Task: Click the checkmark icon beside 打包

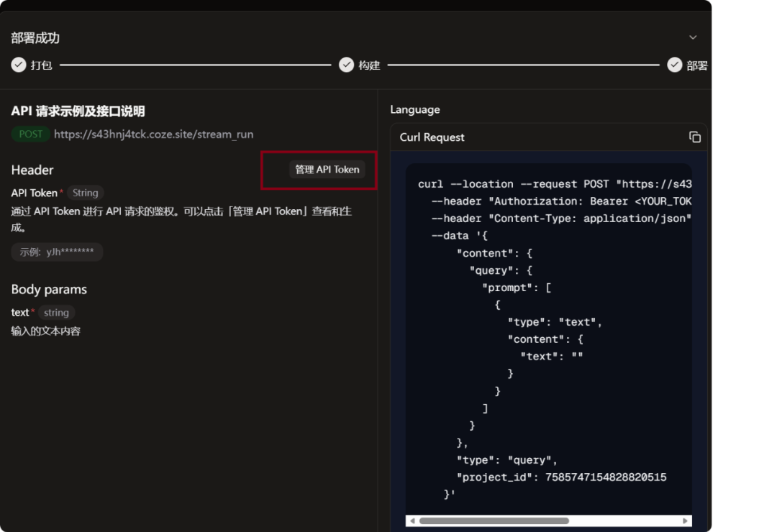Action: [19, 65]
